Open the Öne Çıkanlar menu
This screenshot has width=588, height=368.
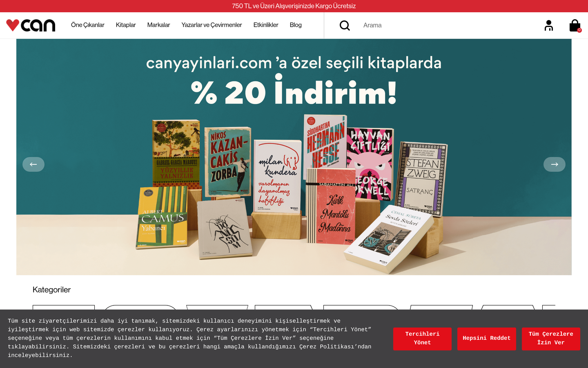coord(88,25)
